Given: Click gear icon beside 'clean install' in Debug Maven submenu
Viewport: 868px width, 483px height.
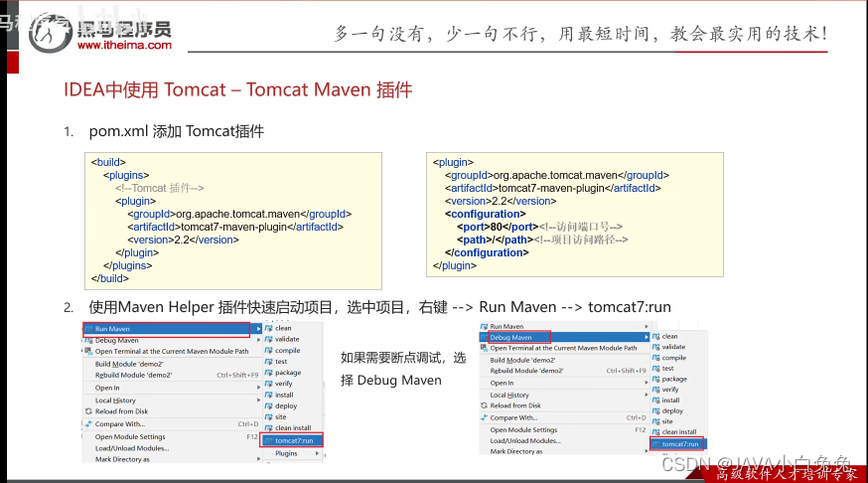Looking at the screenshot, I should point(656,432).
